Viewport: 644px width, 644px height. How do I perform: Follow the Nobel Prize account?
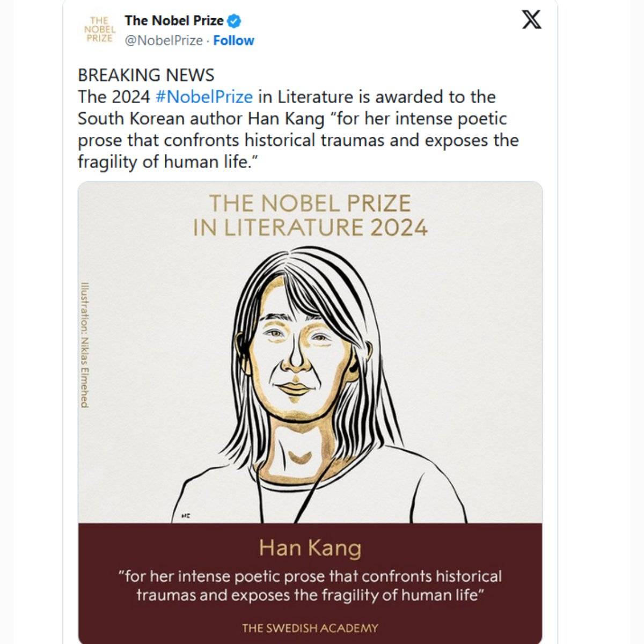[x=233, y=41]
